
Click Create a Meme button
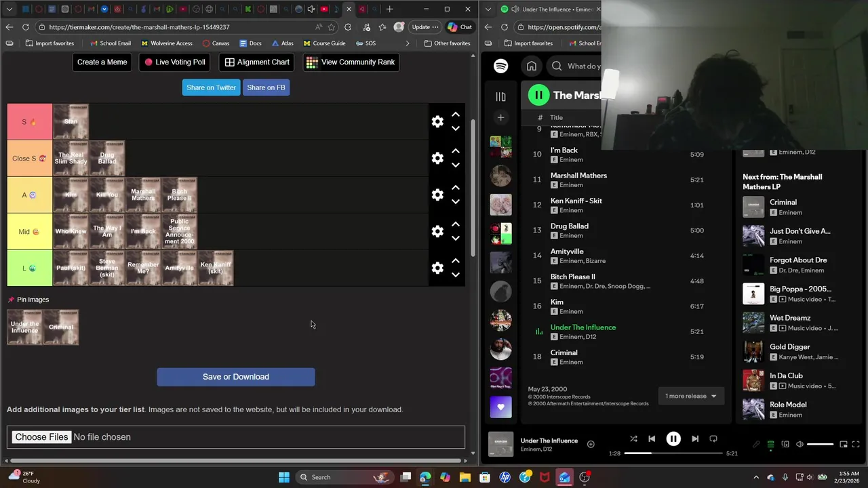pos(102,62)
